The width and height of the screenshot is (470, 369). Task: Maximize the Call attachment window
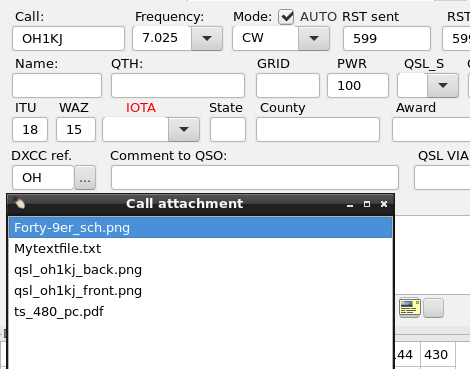click(x=367, y=204)
